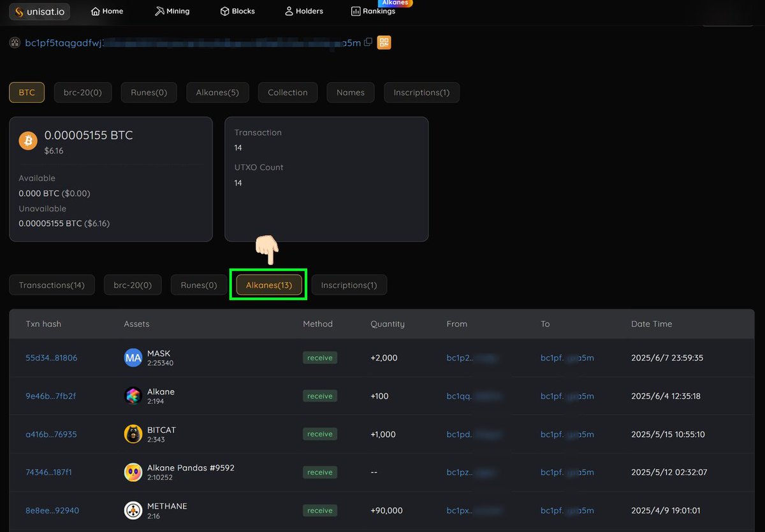This screenshot has height=532, width=765.
Task: Open the Rankings nav item
Action: (x=374, y=11)
